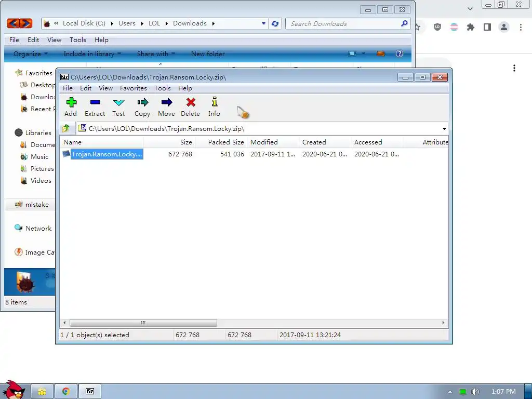The width and height of the screenshot is (532, 399).
Task: Refresh the Explorer Downloads folder
Action: [275, 23]
